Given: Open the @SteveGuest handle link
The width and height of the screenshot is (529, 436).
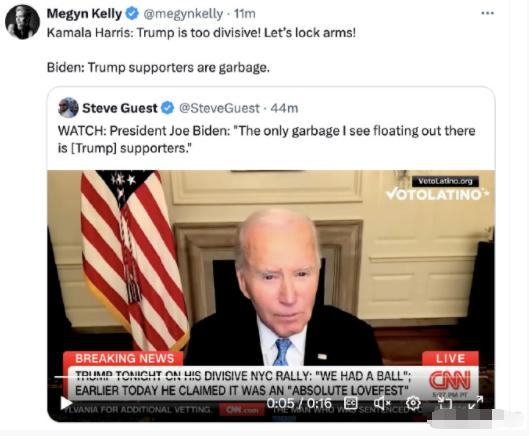Looking at the screenshot, I should click(x=219, y=108).
